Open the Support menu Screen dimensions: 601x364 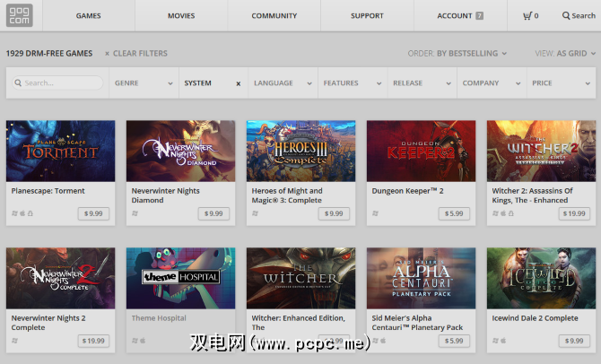tap(367, 16)
